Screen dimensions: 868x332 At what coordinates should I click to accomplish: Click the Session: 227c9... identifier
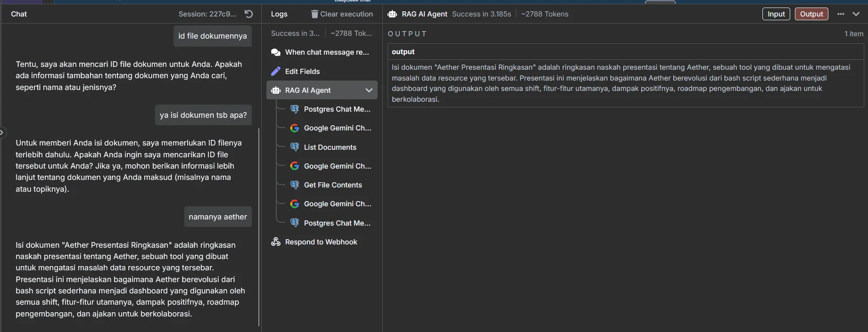click(x=207, y=14)
